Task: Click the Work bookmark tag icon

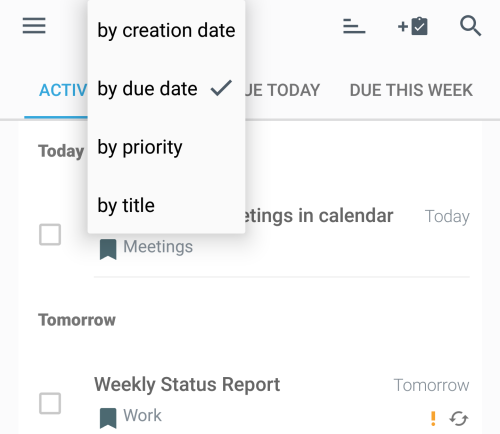Action: (108, 418)
